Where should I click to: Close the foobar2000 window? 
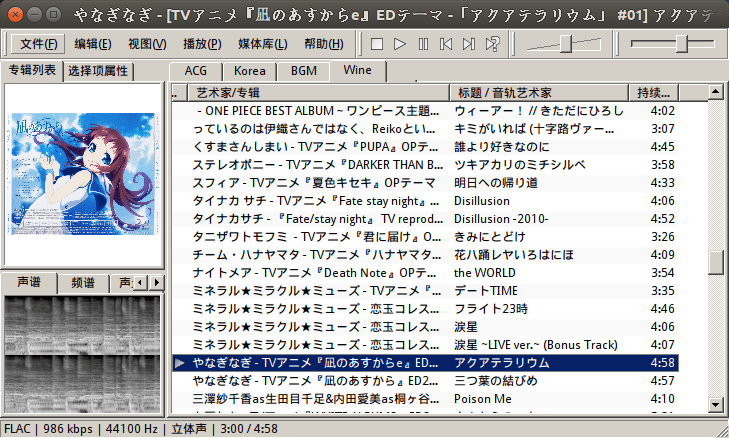(14, 13)
